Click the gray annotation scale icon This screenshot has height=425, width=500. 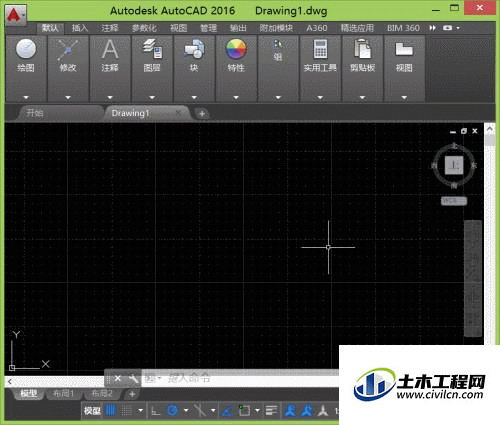[x=322, y=411]
